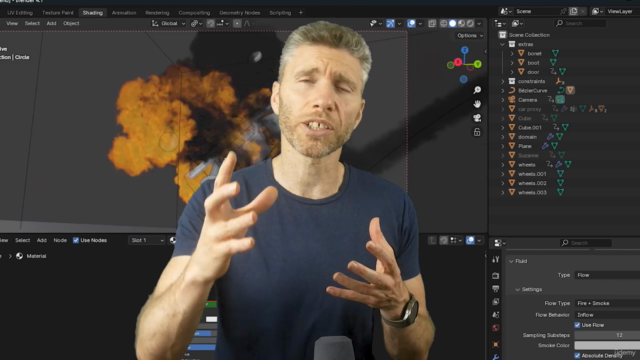The height and width of the screenshot is (360, 640).
Task: Open the viewport Add menu
Action: pos(51,23)
